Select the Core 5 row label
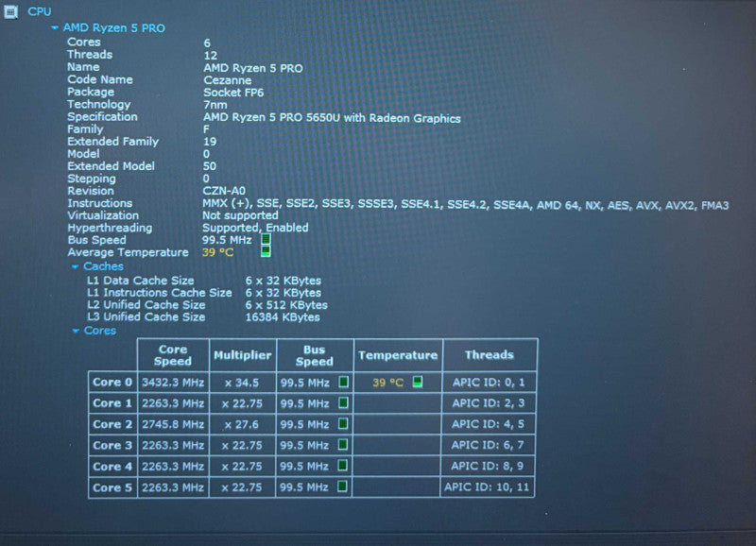Screen dimensions: 756x546 tap(112, 487)
